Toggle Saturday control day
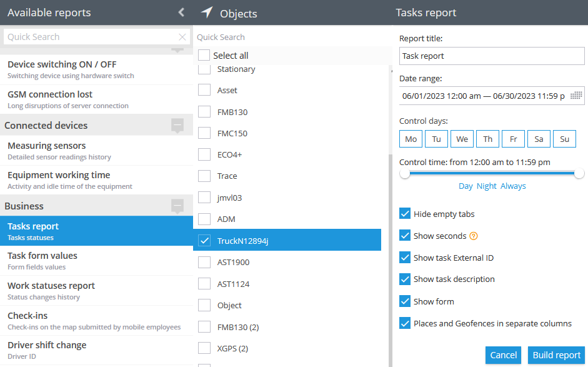Viewport: 588px width, 367px height. (539, 139)
